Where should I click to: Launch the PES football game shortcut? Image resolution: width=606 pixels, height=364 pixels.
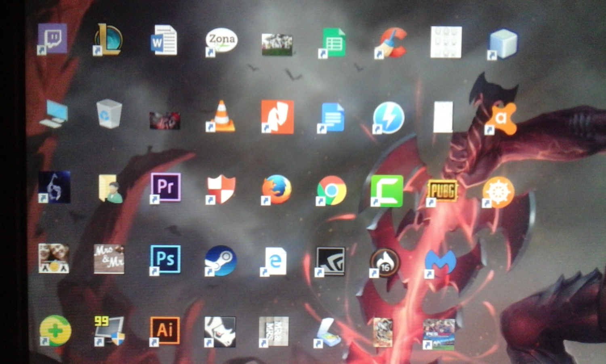439,334
